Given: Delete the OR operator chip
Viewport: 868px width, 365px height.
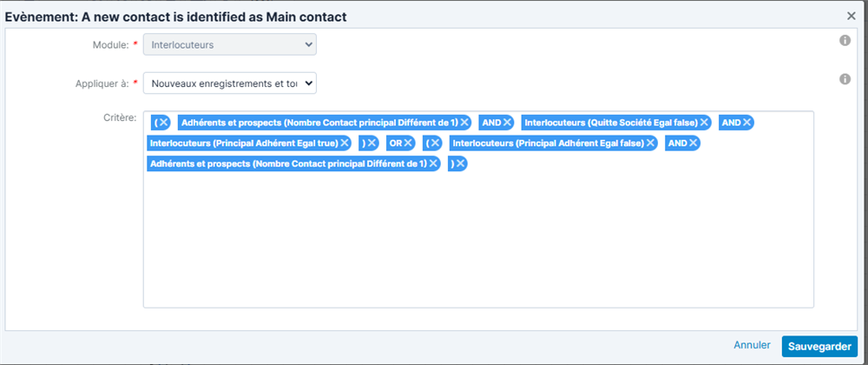Looking at the screenshot, I should point(408,143).
